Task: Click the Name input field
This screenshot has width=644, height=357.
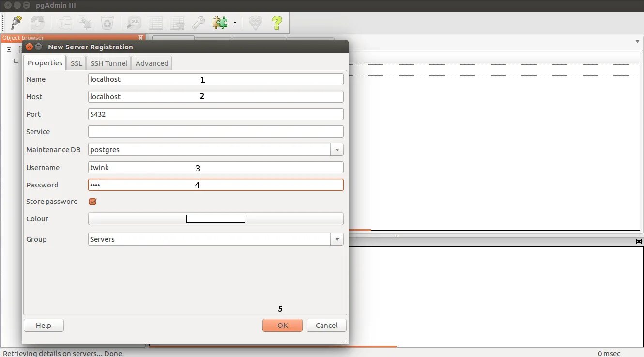Action: point(216,79)
